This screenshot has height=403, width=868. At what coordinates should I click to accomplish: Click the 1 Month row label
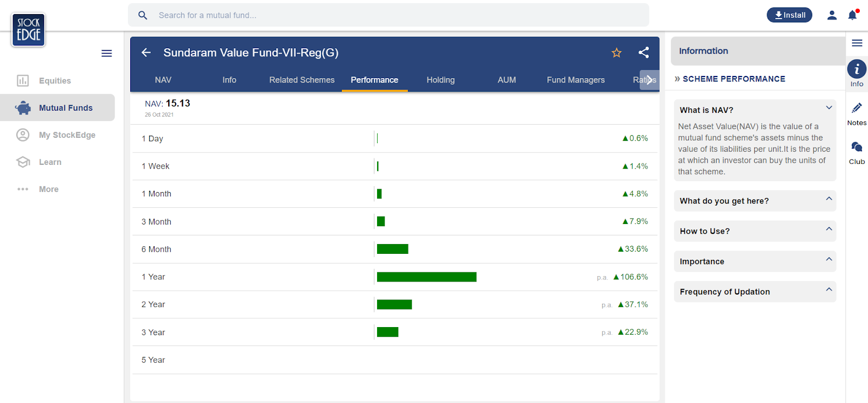(x=156, y=194)
